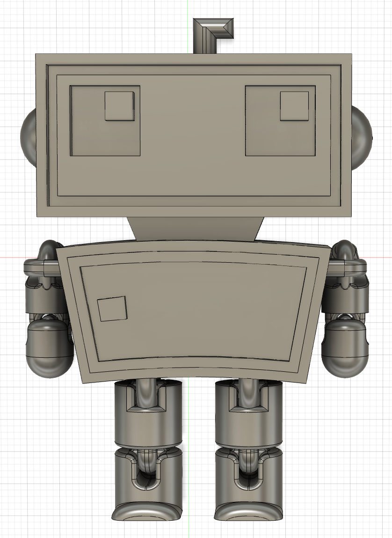392x538 pixels.
Task: Select the small inner square of the left eye
Action: [119, 106]
